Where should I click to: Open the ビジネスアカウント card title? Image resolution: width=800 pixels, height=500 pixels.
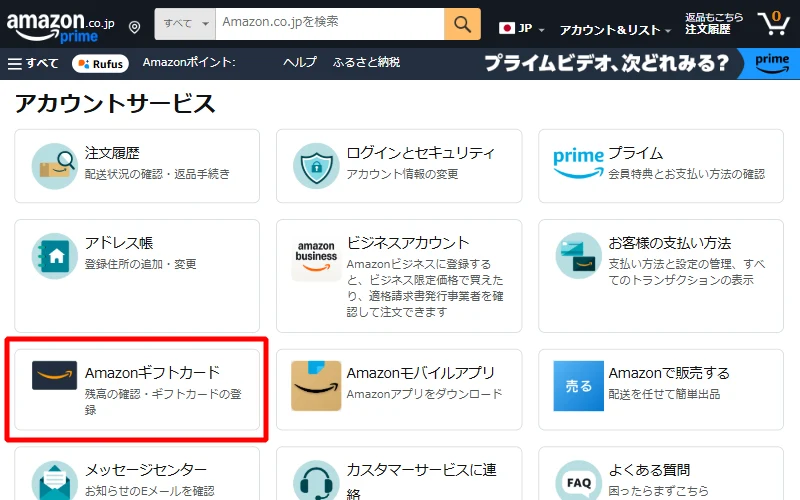(408, 243)
